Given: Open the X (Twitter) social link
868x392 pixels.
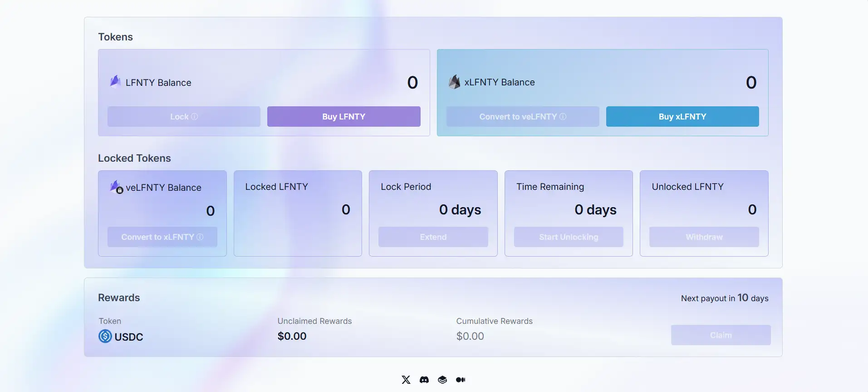Looking at the screenshot, I should (406, 380).
